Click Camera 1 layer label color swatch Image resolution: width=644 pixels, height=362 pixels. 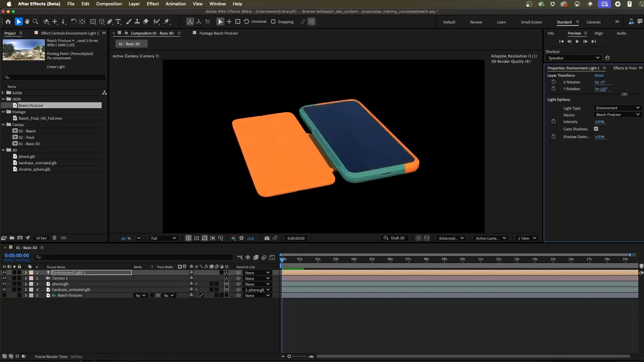tap(31, 278)
